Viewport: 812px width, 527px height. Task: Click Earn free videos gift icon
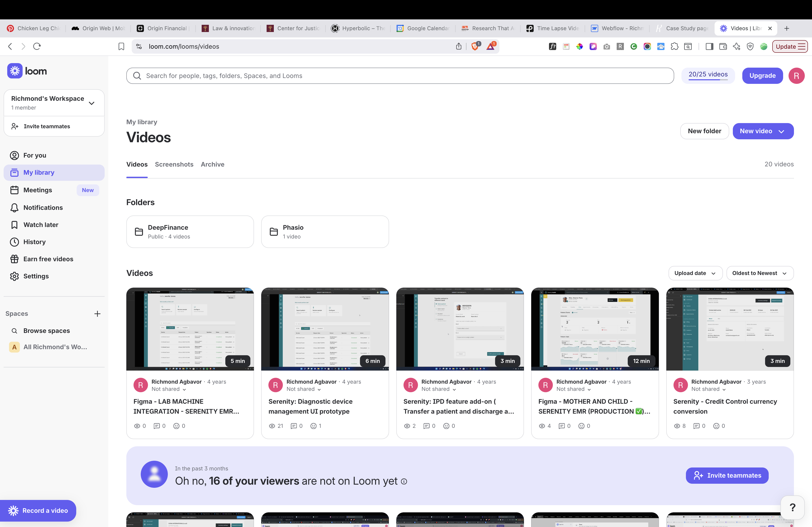[x=14, y=259]
